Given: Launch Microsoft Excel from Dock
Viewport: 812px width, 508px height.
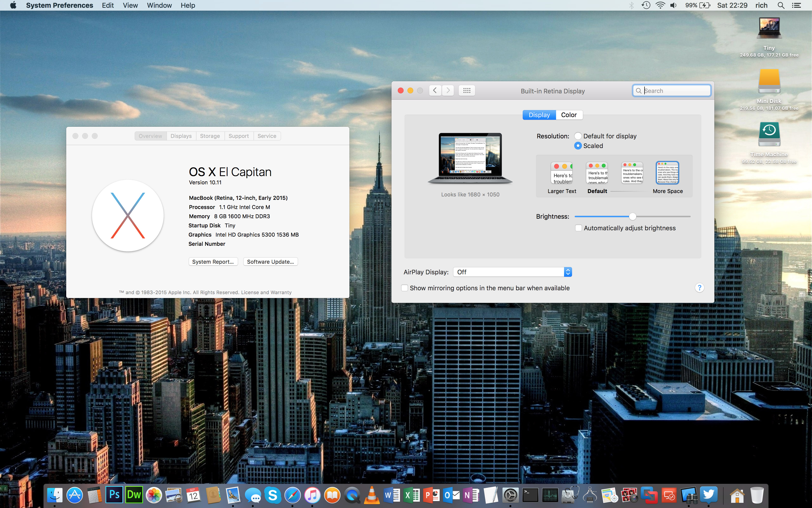Looking at the screenshot, I should tap(411, 495).
